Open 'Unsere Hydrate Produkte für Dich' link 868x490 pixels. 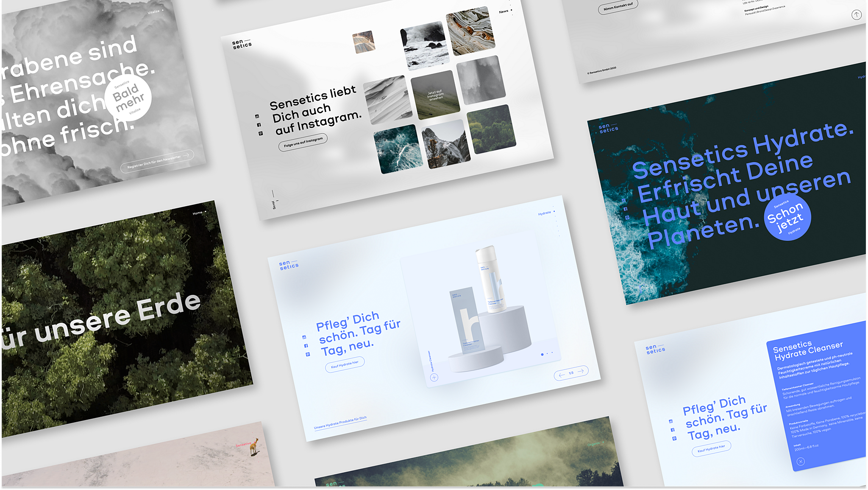pos(340,423)
